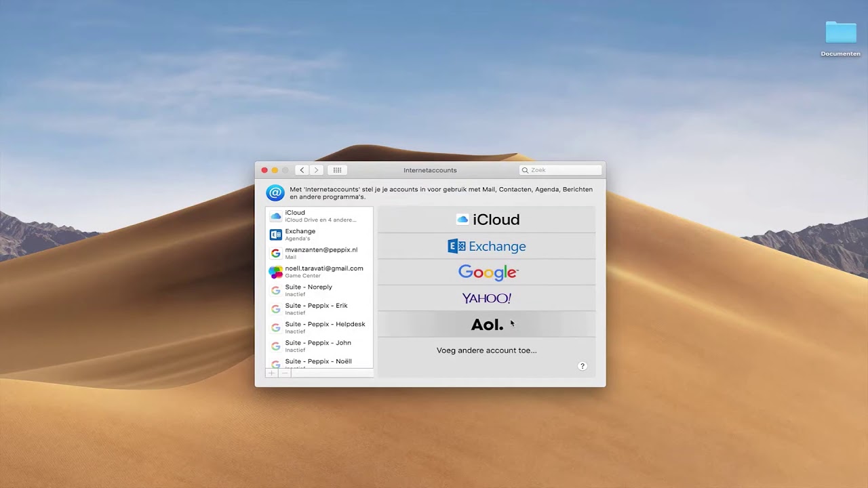Select Suite - Peppix - John account
This screenshot has width=868, height=488.
(x=319, y=346)
